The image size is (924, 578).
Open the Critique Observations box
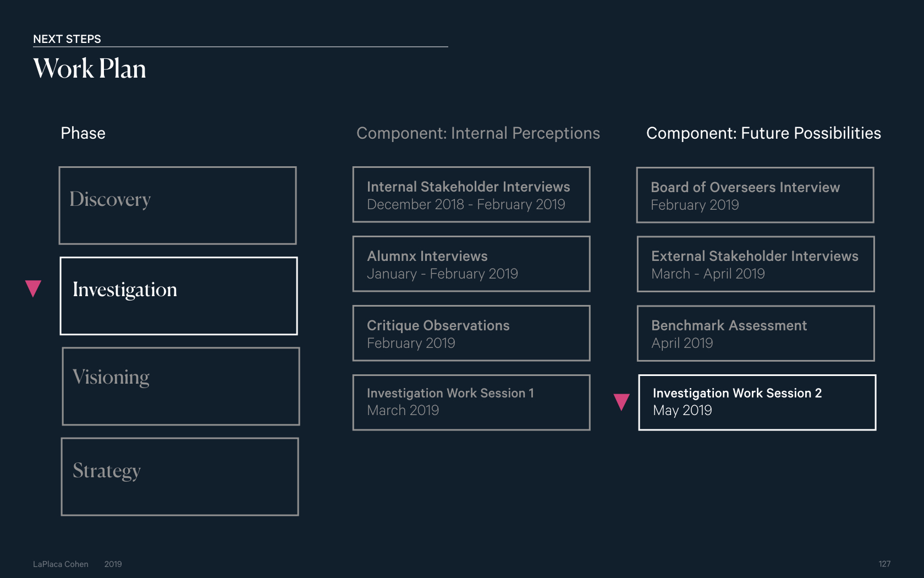tap(471, 333)
